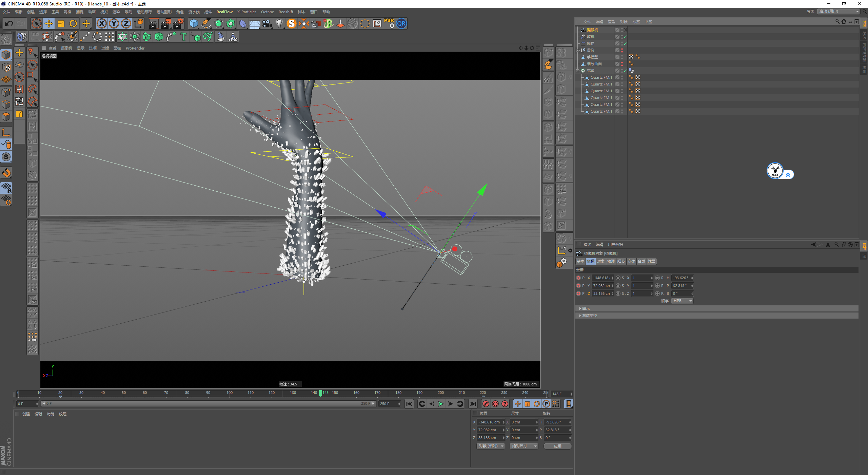Image resolution: width=868 pixels, height=475 pixels.
Task: Click the 应用 apply button
Action: 557,446
